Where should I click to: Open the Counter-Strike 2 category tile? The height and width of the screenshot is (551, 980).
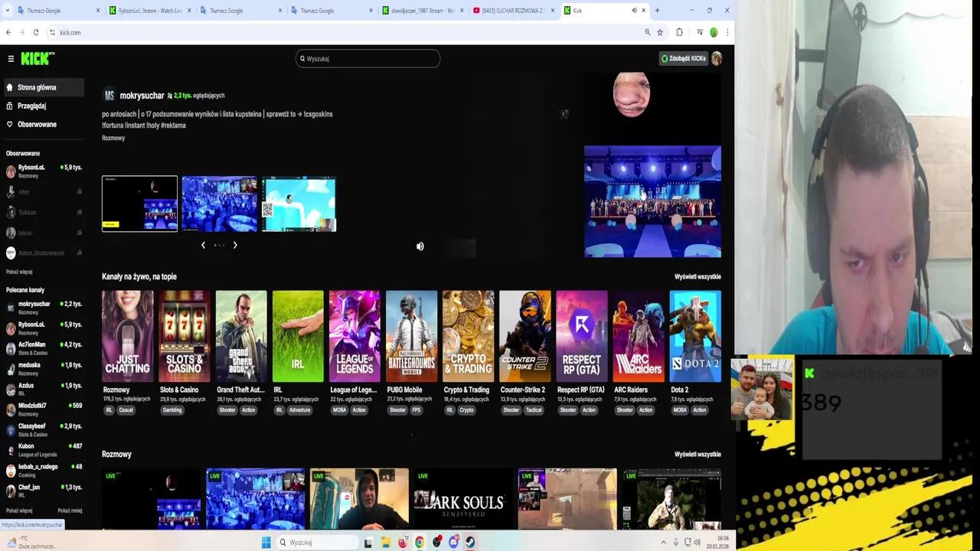pos(524,335)
